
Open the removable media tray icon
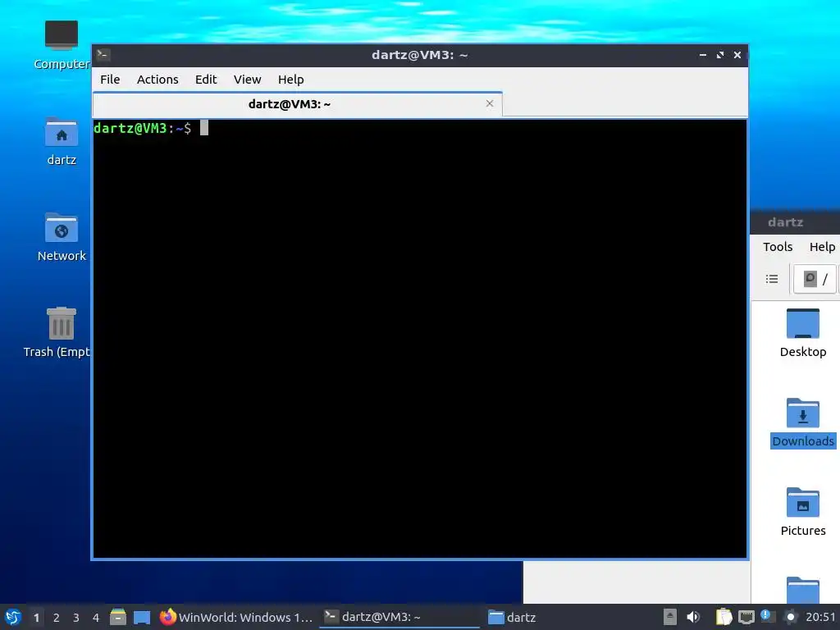669,617
